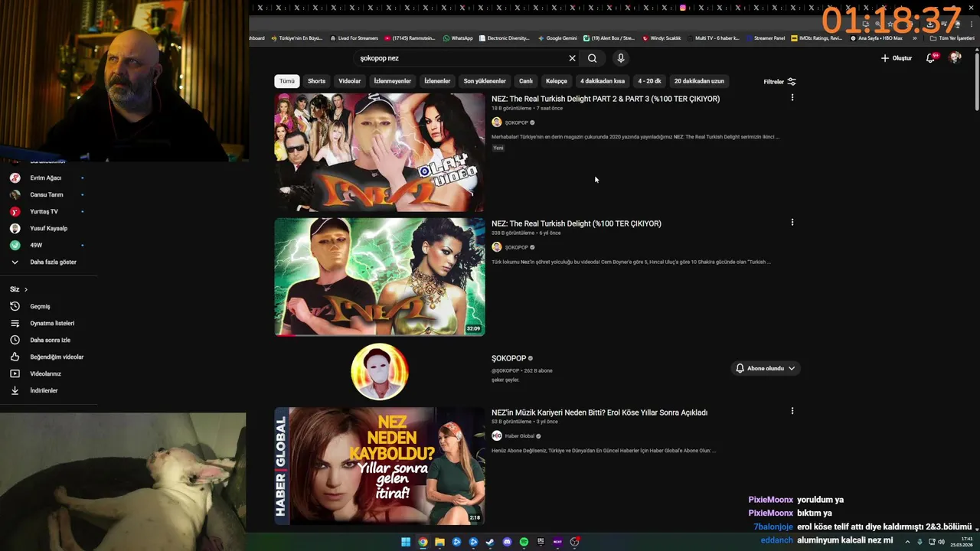Select the Videolar filter chip
The height and width of the screenshot is (551, 980).
(x=350, y=81)
